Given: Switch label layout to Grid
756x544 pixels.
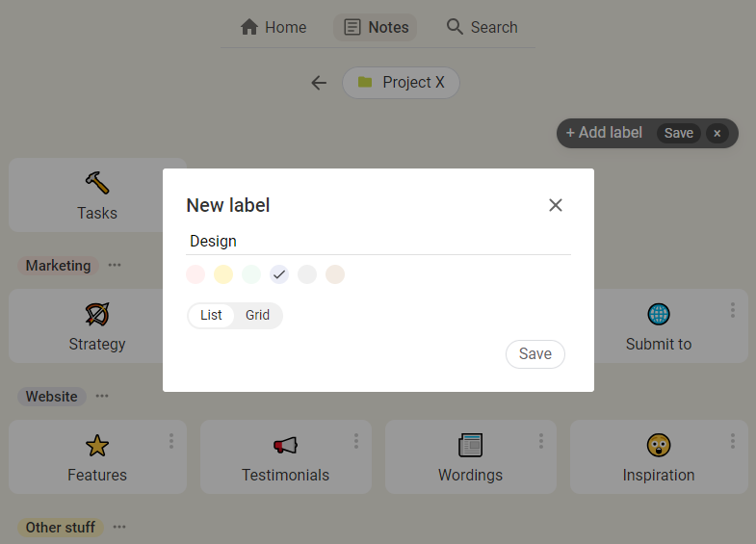Looking at the screenshot, I should (257, 315).
